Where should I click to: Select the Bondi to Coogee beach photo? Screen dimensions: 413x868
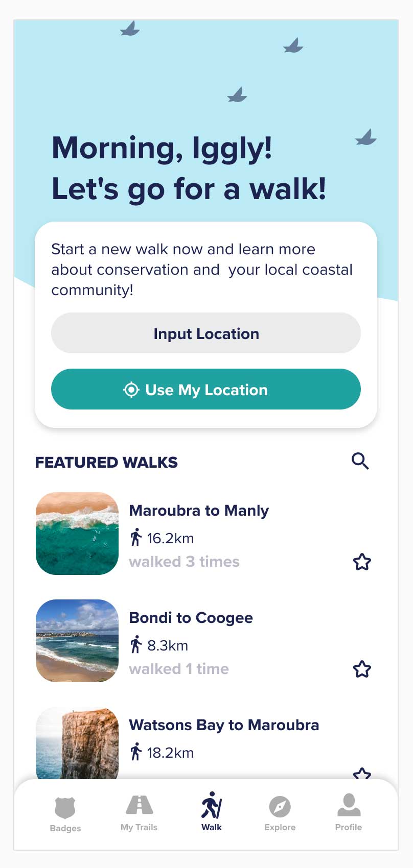(x=77, y=641)
